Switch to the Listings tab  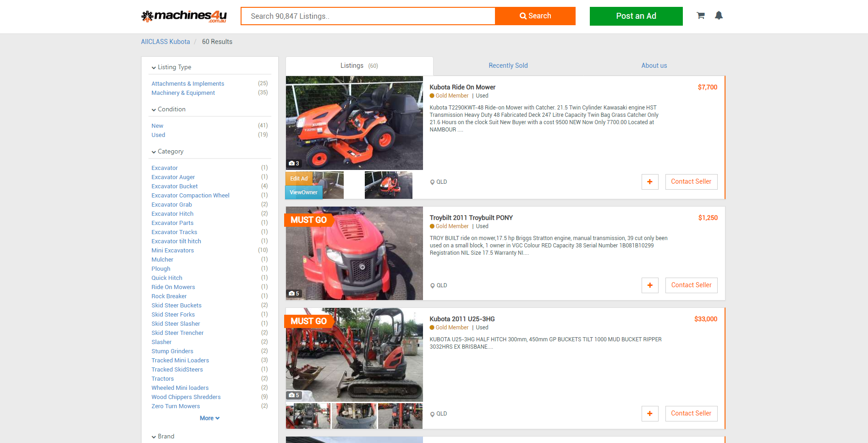pyautogui.click(x=359, y=66)
